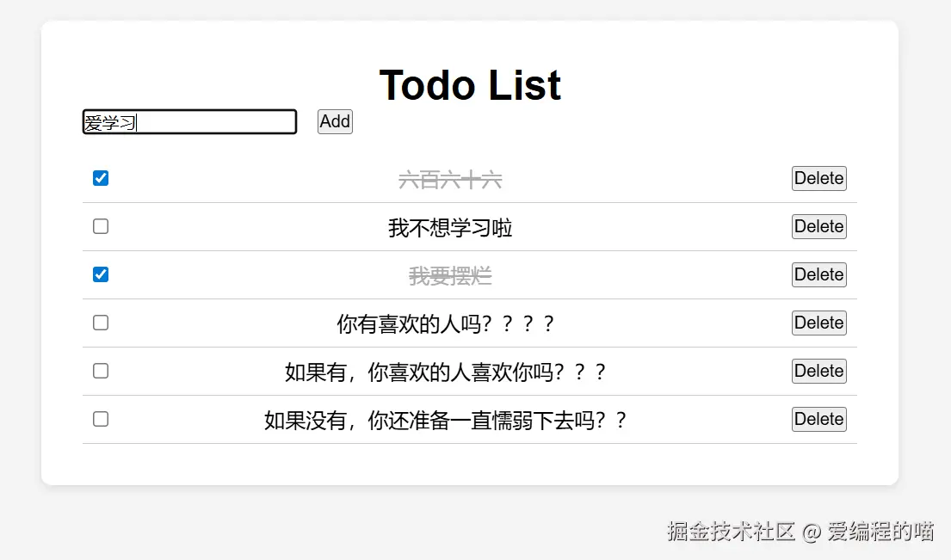Click the strikethrough 我要摆烂 text

pyautogui.click(x=450, y=276)
